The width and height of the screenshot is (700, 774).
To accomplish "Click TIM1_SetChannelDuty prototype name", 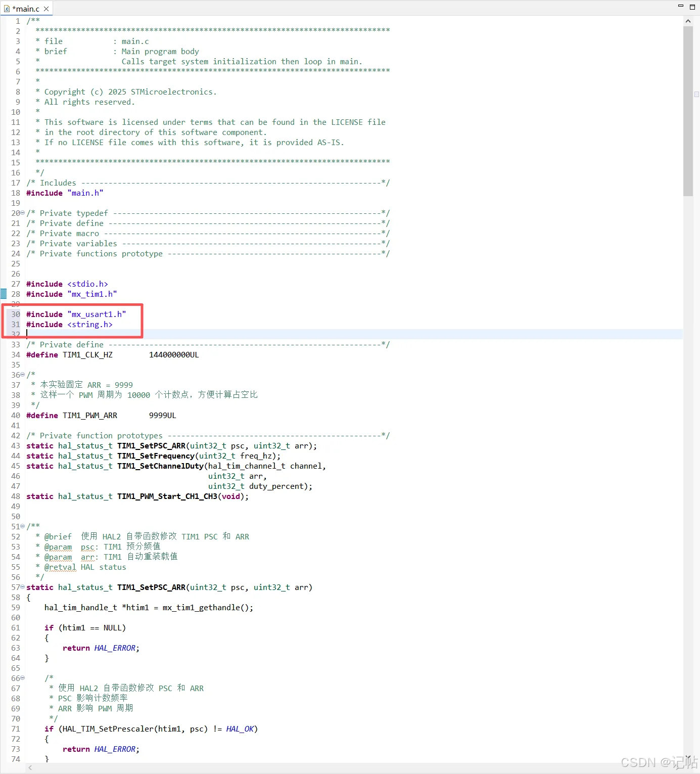I will 161,466.
